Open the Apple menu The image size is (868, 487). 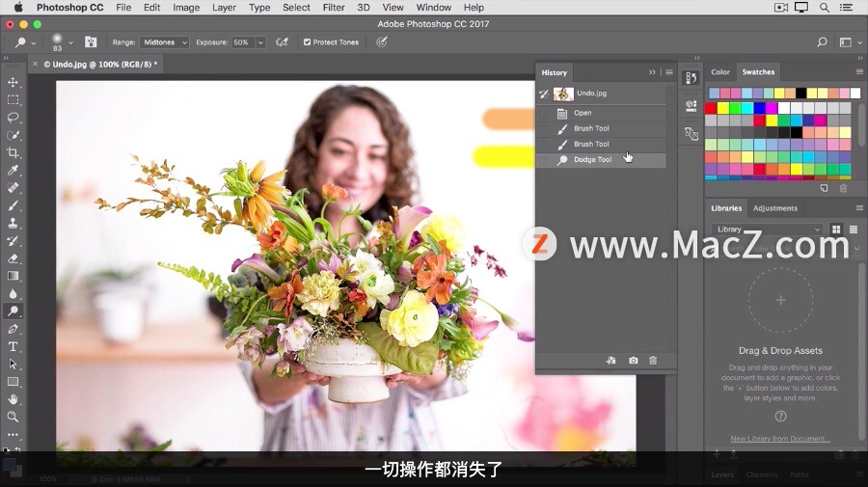pos(18,7)
